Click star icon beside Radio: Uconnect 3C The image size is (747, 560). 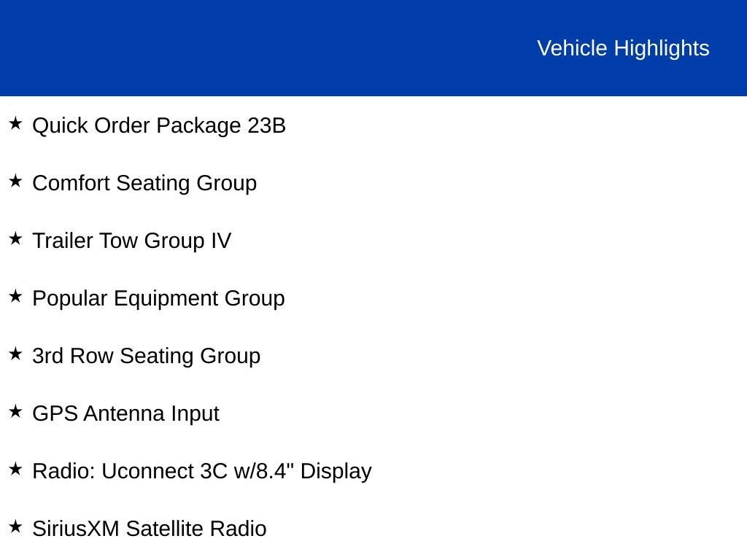coord(16,469)
